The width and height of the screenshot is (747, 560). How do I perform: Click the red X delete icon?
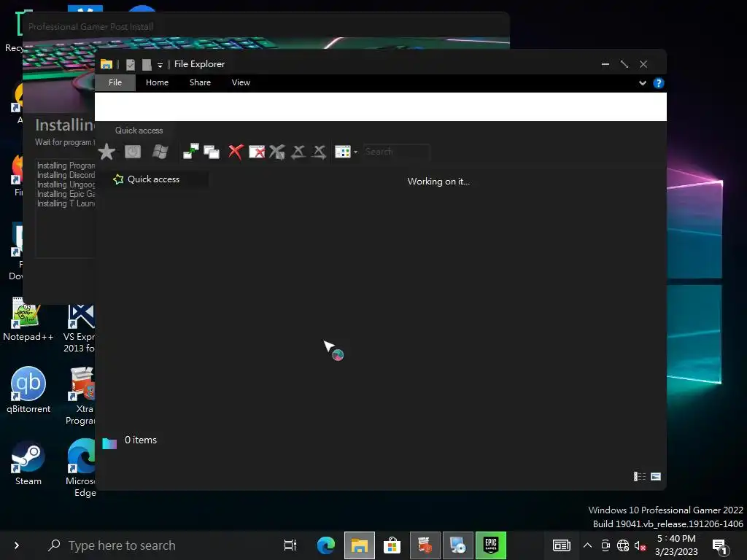click(236, 152)
